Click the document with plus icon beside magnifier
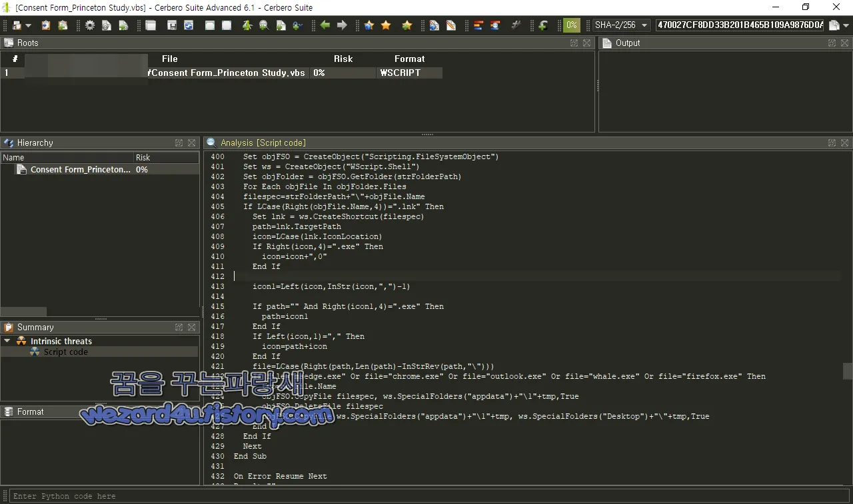853x504 pixels. (x=281, y=25)
